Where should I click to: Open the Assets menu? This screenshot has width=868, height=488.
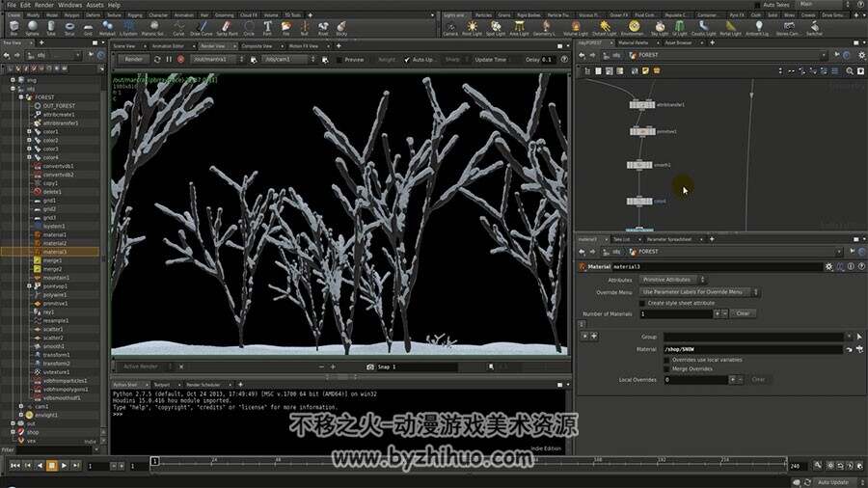pos(95,5)
